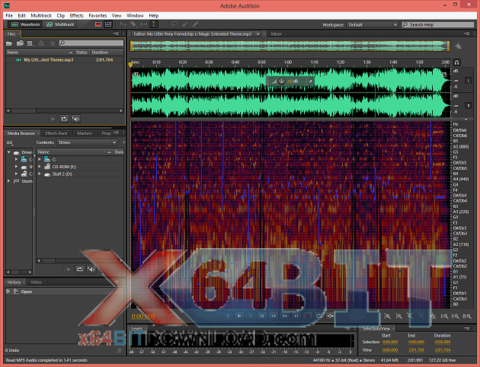Expand the CD-ROM (E:) drive row

pyautogui.click(x=39, y=167)
